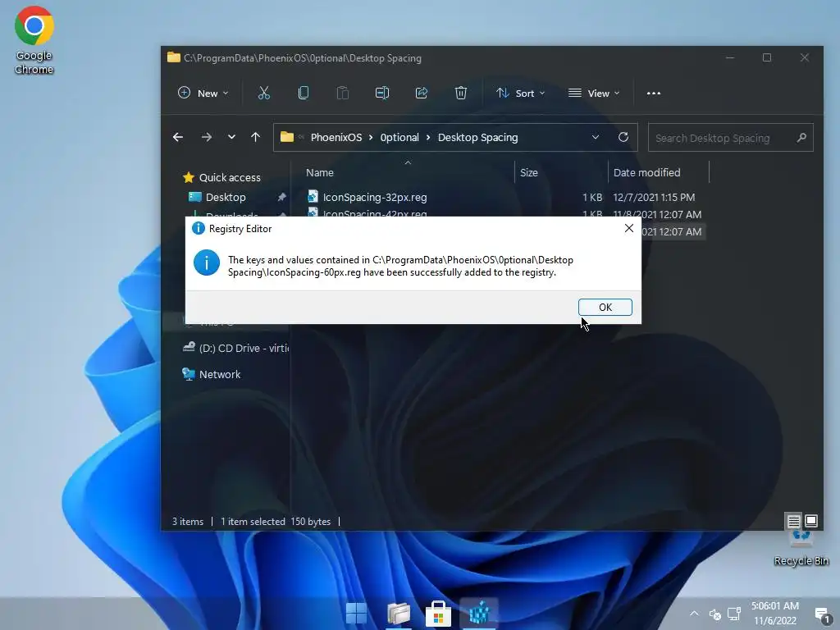This screenshot has height=630, width=840.
Task: Show hidden tray icons chevron
Action: (694, 614)
